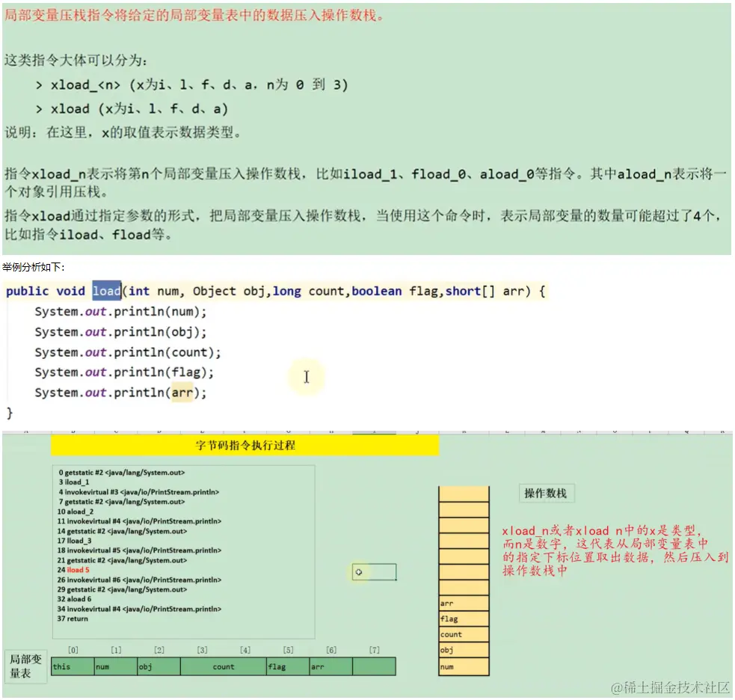The height and width of the screenshot is (700, 735).
Task: Click bytecode line '4 invokevirtual #3'
Action: (139, 492)
